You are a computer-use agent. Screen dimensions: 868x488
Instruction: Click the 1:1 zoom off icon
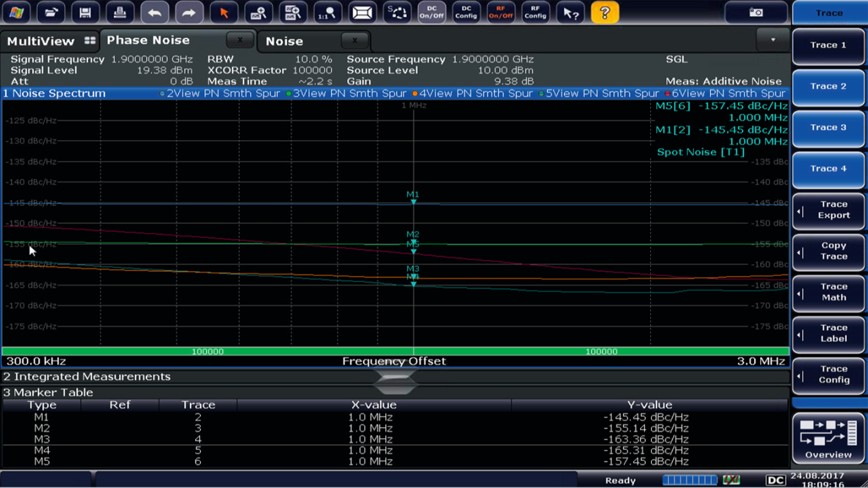[328, 12]
